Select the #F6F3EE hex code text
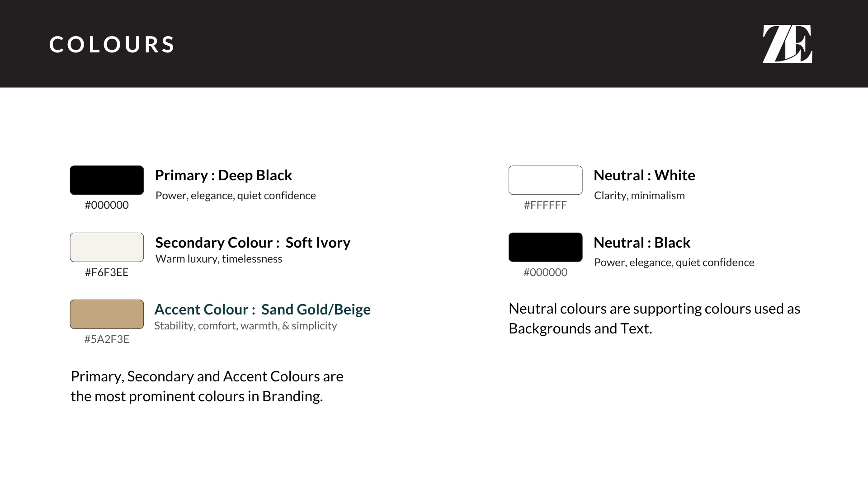Viewport: 868px width, 488px height. (x=107, y=272)
